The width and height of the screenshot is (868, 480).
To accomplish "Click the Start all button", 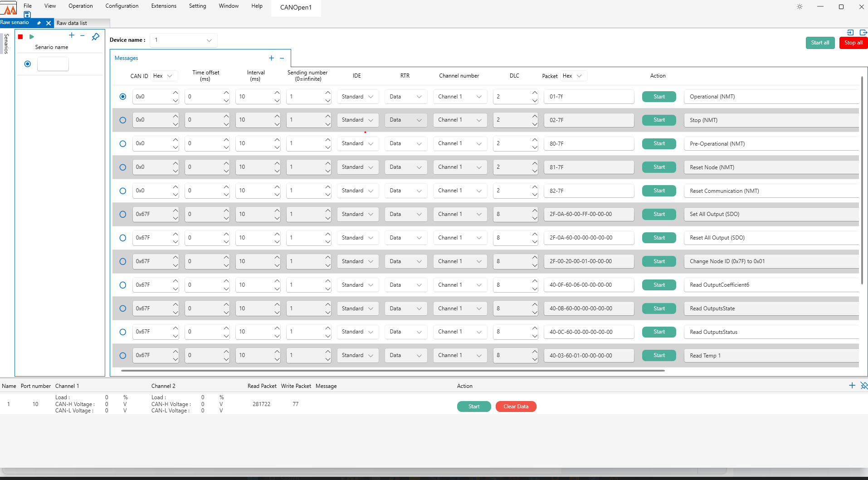I will [820, 43].
